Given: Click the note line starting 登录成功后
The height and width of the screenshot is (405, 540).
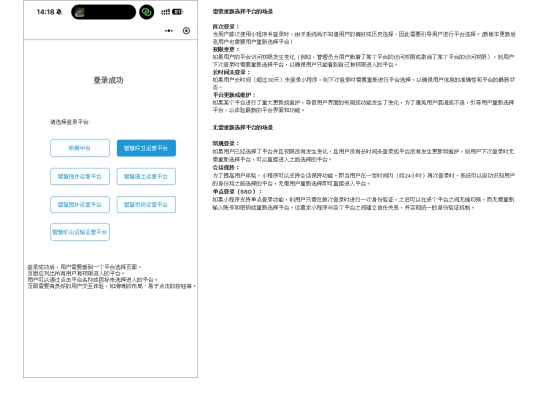Looking at the screenshot, I should coord(84,267).
